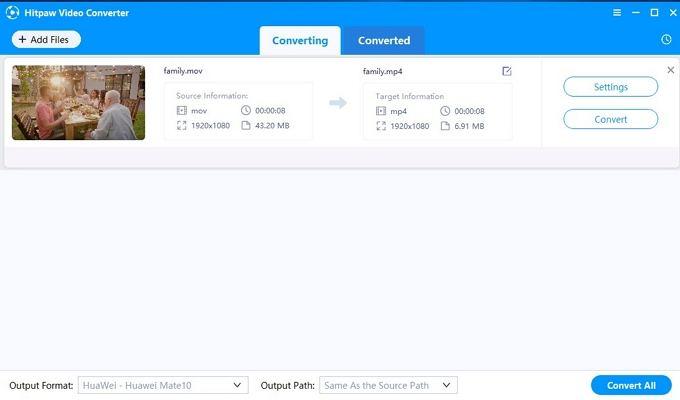Click the source duration clock icon

tap(246, 110)
